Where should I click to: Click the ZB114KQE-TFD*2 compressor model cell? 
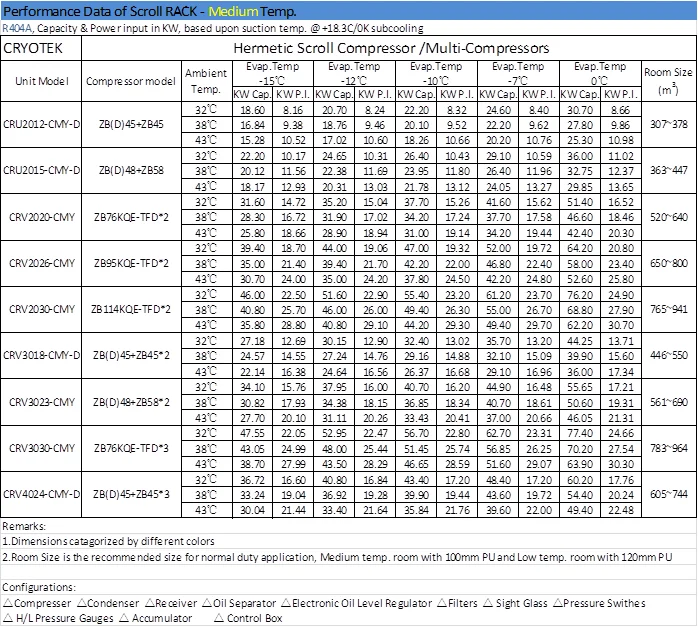(132, 310)
